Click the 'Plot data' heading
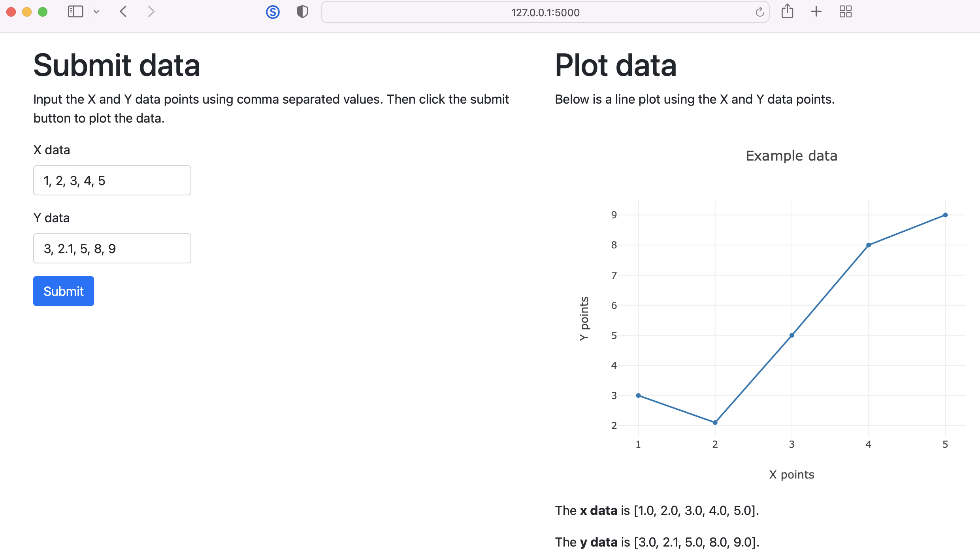This screenshot has height=560, width=980. pos(616,65)
